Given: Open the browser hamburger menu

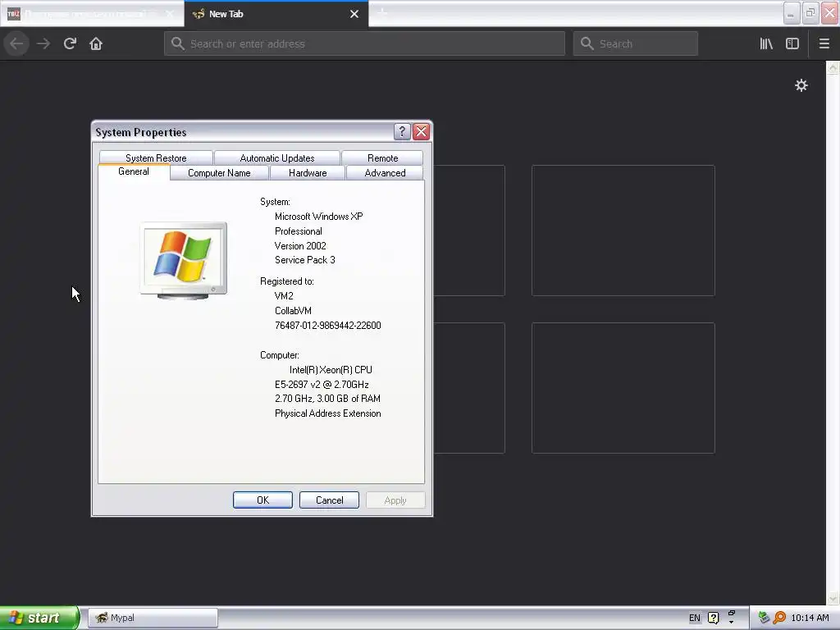Looking at the screenshot, I should coord(824,43).
